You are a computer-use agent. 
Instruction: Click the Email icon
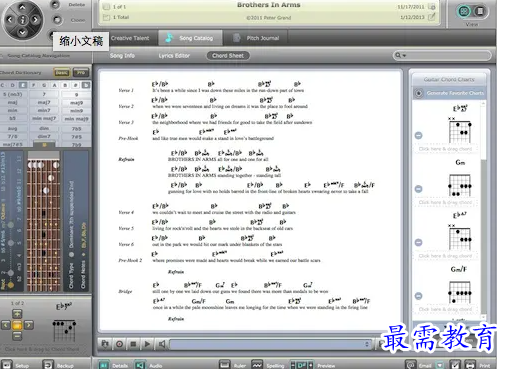click(x=411, y=365)
